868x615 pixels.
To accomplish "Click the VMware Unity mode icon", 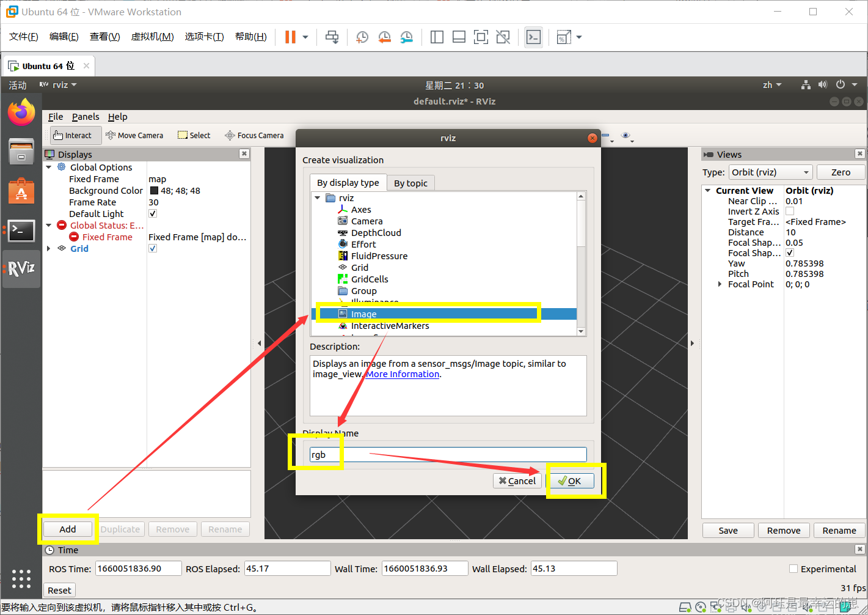I will pyautogui.click(x=503, y=37).
